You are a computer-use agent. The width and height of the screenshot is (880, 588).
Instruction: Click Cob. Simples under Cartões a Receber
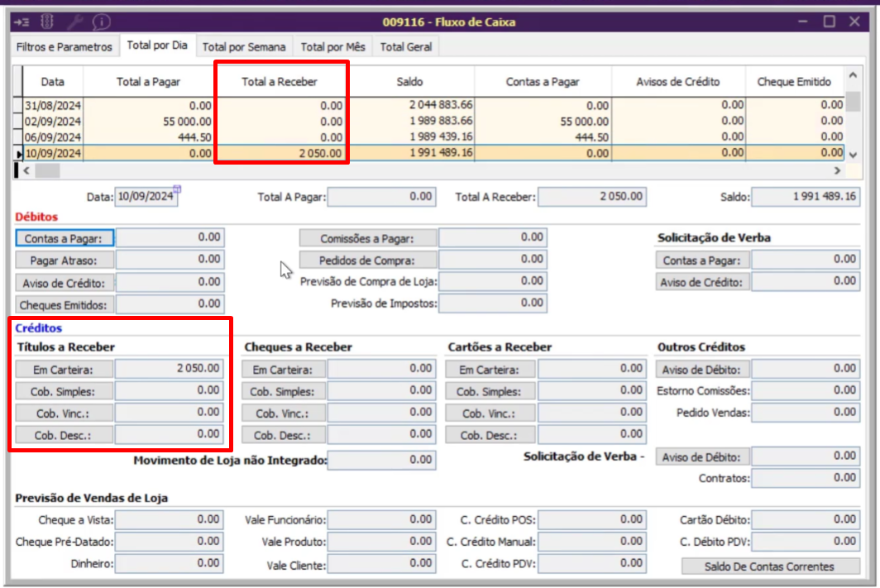tap(490, 392)
